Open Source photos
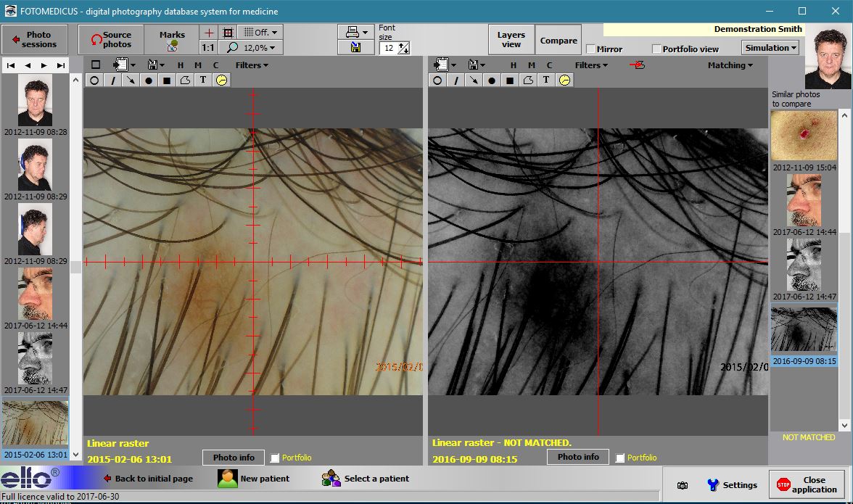 (111, 39)
